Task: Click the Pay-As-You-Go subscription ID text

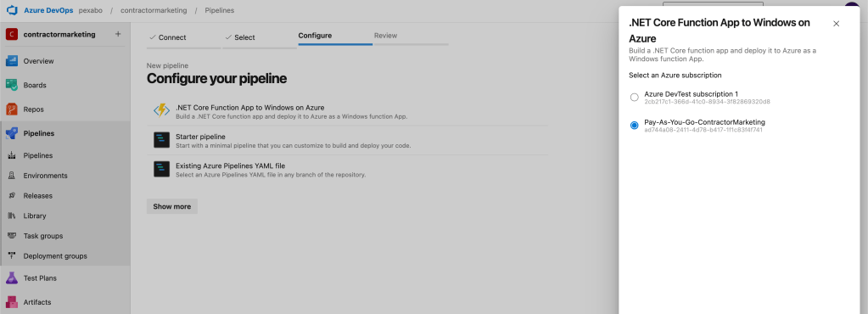Action: click(703, 130)
